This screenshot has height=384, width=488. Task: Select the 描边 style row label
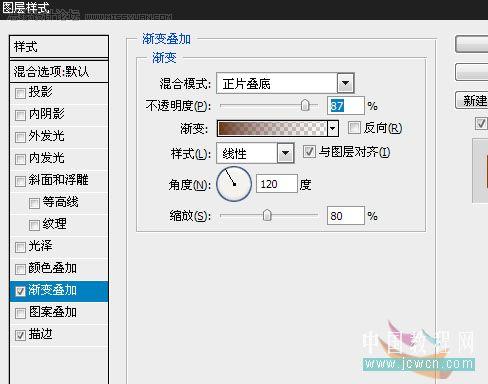tap(40, 334)
